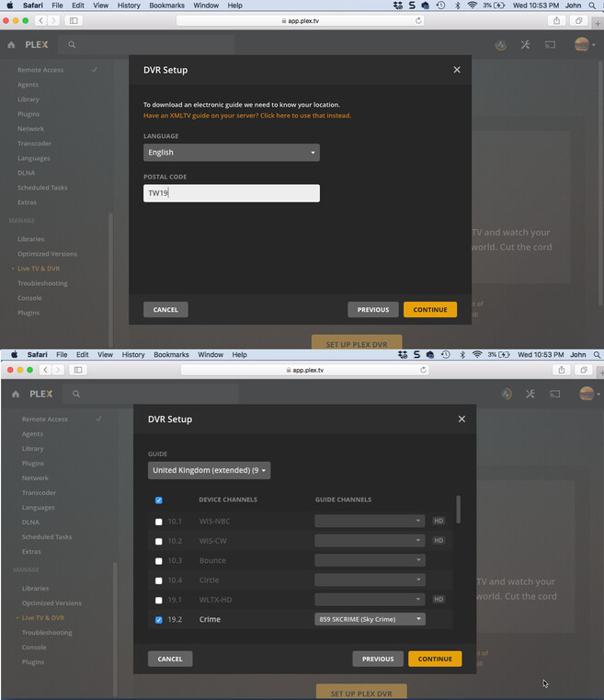This screenshot has height=700, width=604.
Task: Click XMLTV guide link
Action: point(247,115)
